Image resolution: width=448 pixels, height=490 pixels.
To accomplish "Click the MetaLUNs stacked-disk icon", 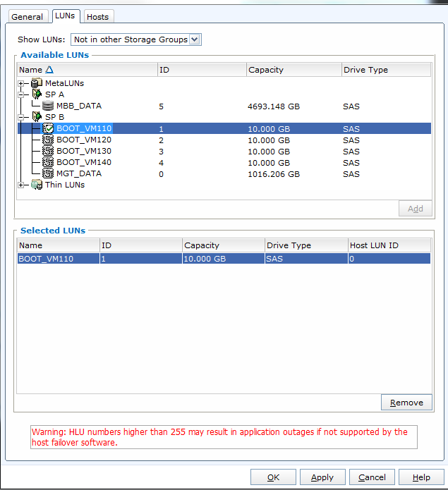I will point(37,83).
